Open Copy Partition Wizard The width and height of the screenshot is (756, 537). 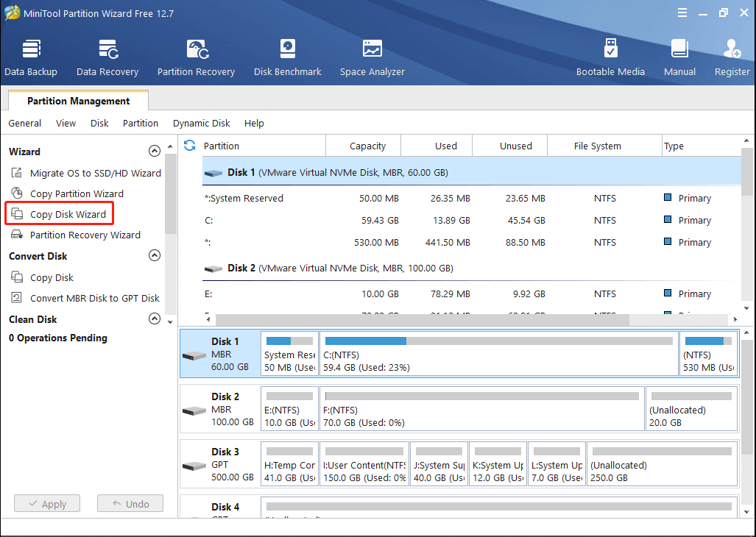tap(77, 193)
